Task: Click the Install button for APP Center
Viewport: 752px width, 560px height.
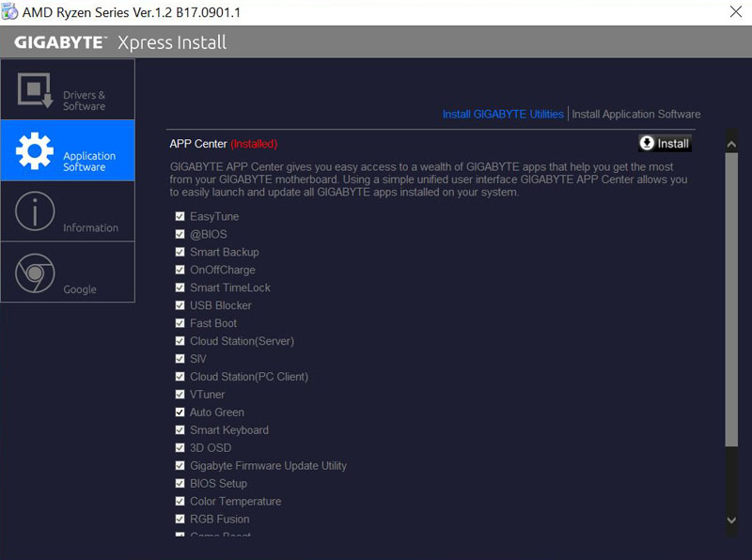Action: pos(665,144)
